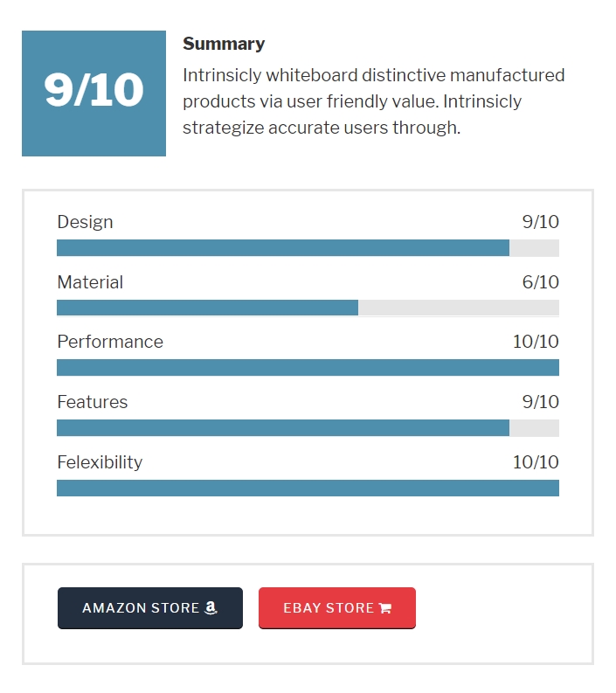Click the Material label
Image resolution: width=616 pixels, height=693 pixels.
(90, 282)
